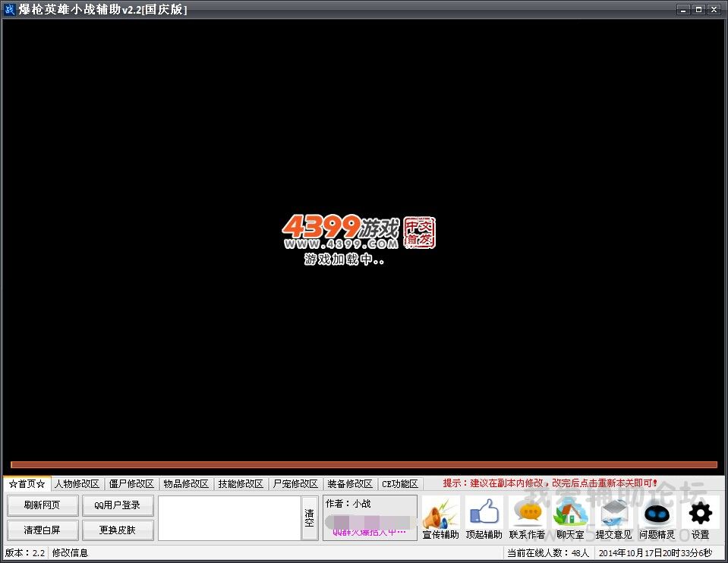Focus the large text box beside 清空
Image resolution: width=728 pixels, height=563 pixels.
229,517
